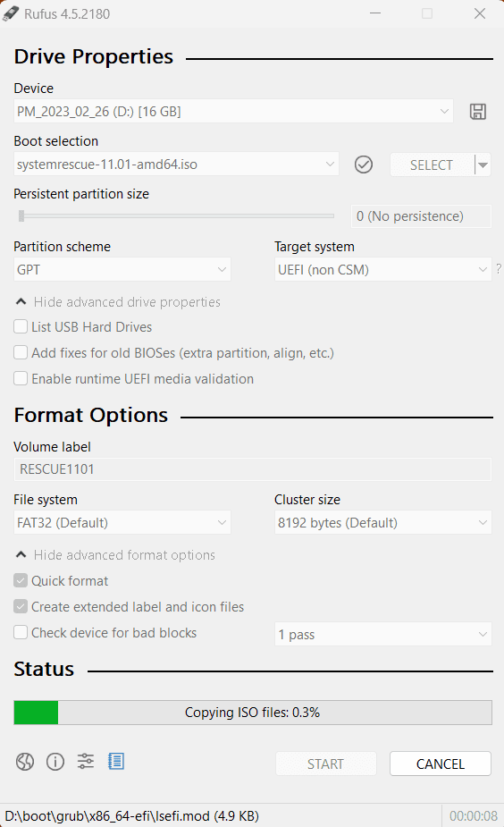Check Add fixes for old BIOSes
Screen dimensions: 504x827
point(21,352)
